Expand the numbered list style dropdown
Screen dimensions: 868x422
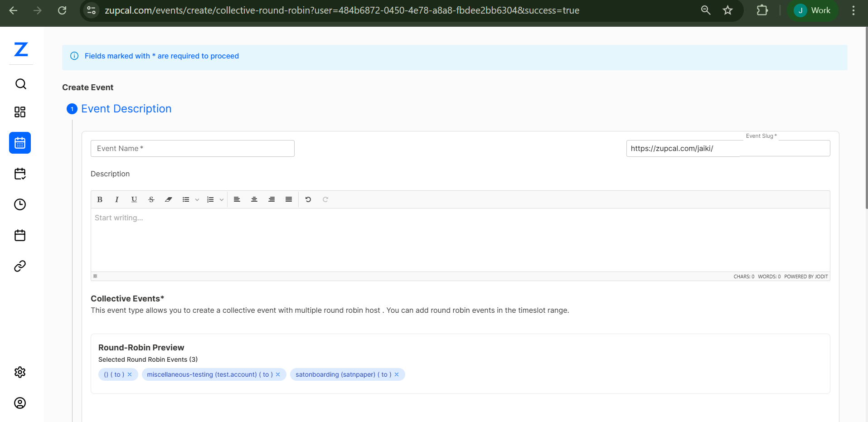(x=222, y=199)
